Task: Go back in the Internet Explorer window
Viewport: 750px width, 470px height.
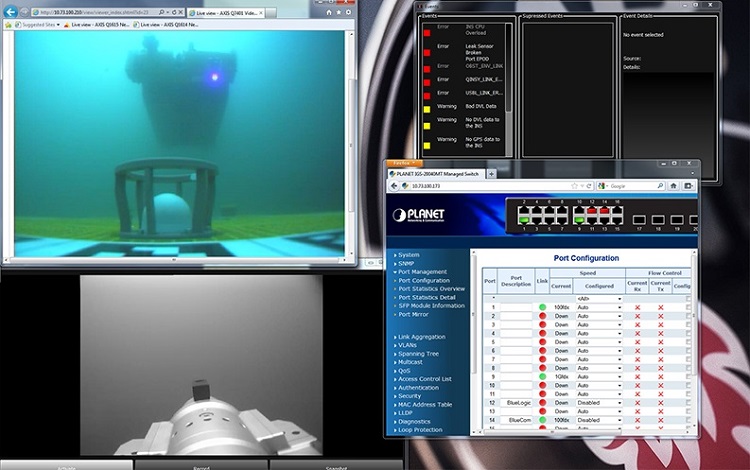Action: click(x=11, y=12)
